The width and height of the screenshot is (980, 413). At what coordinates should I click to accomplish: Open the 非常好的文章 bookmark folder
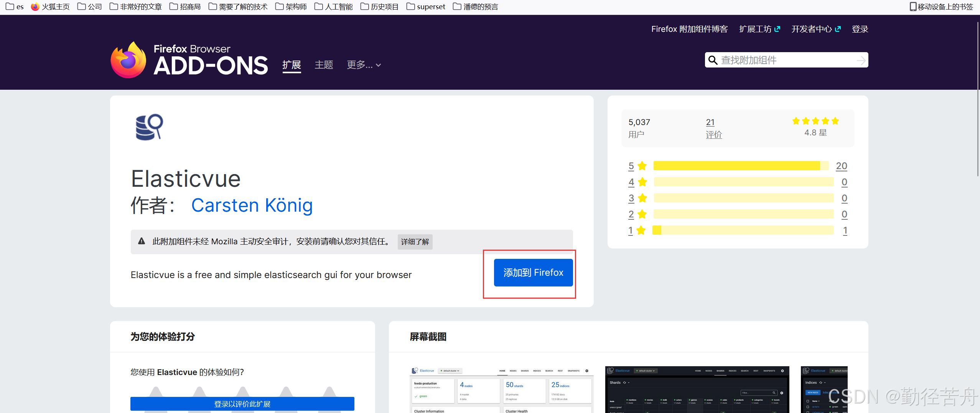coord(136,7)
